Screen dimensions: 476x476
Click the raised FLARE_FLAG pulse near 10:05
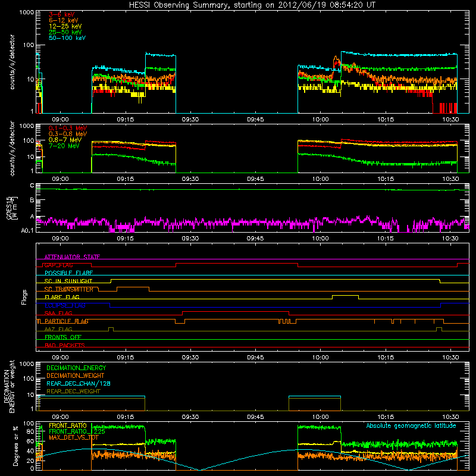point(345,296)
